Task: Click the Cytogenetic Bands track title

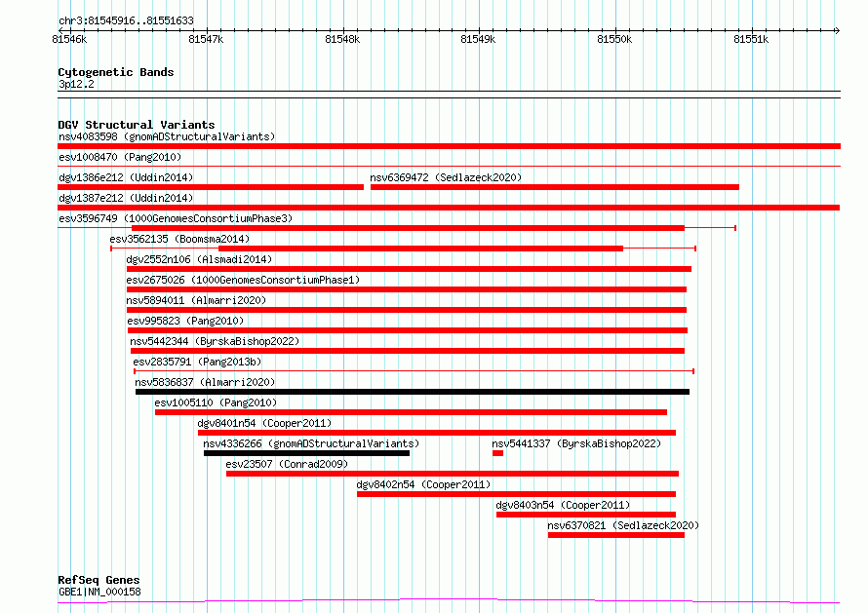Action: click(x=116, y=72)
